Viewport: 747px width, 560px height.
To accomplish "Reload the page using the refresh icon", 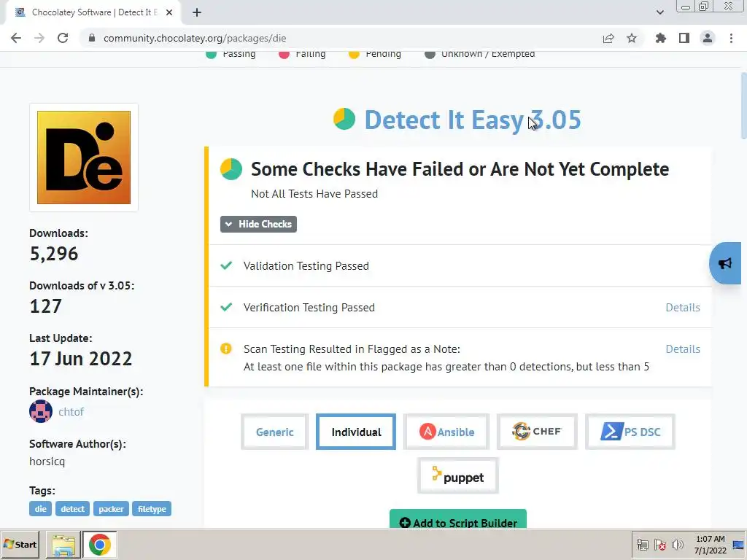I will point(63,38).
